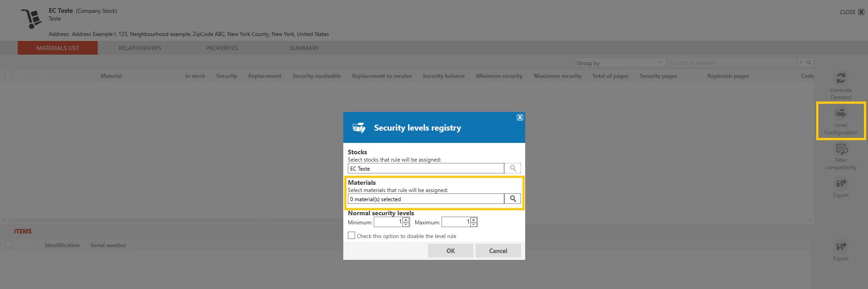Click the Generate Demand icon

(x=841, y=78)
